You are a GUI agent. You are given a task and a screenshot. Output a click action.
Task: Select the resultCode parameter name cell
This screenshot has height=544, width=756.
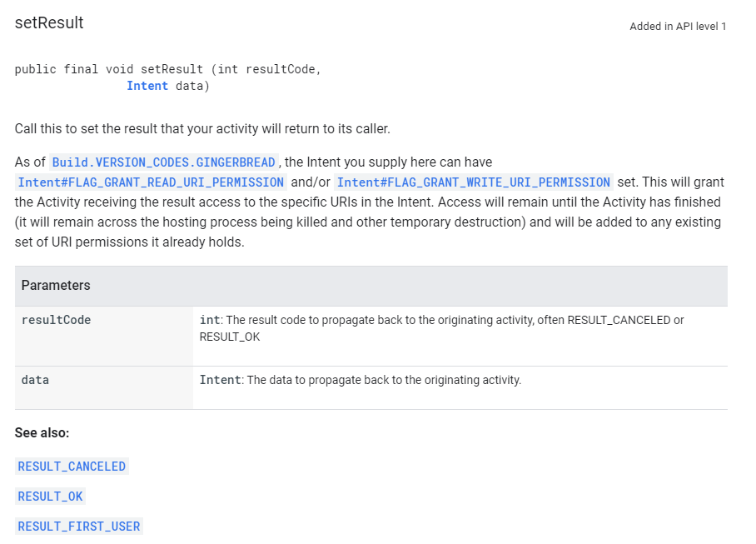click(57, 320)
